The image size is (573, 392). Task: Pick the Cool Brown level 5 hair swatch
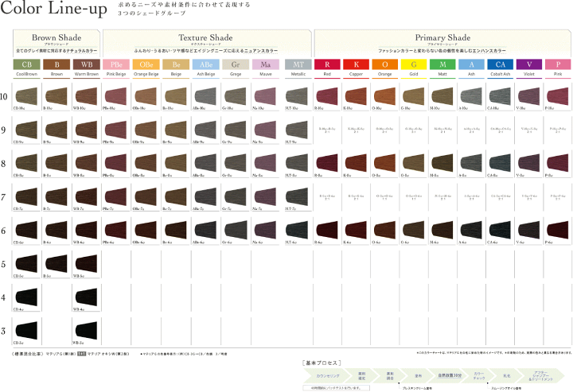point(26,263)
